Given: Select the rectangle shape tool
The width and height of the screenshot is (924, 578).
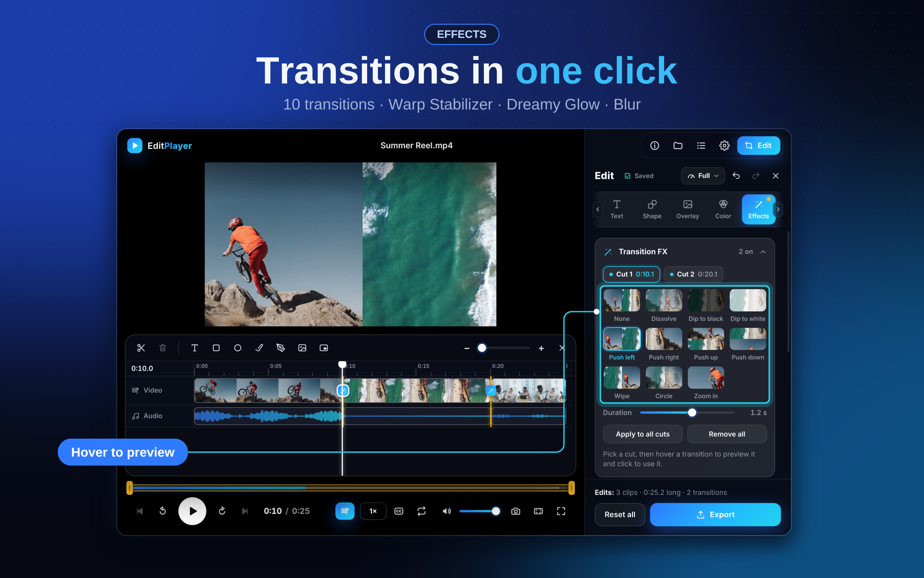Looking at the screenshot, I should click(x=216, y=348).
